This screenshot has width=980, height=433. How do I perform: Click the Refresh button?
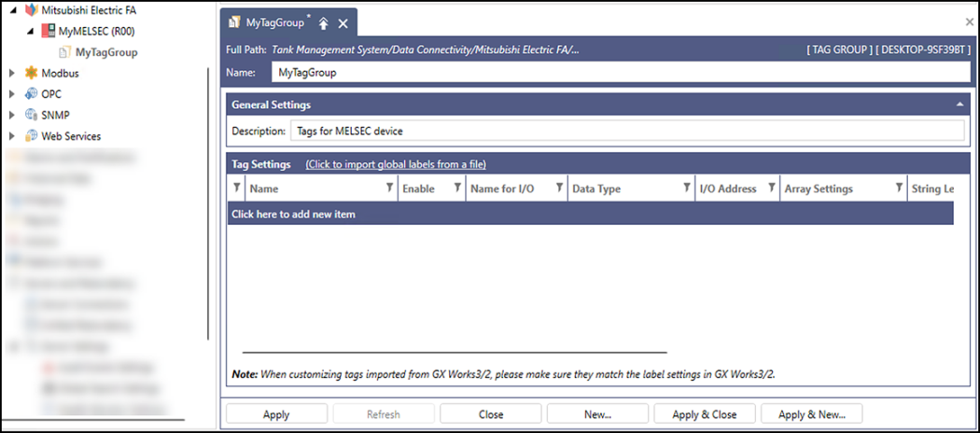[383, 414]
